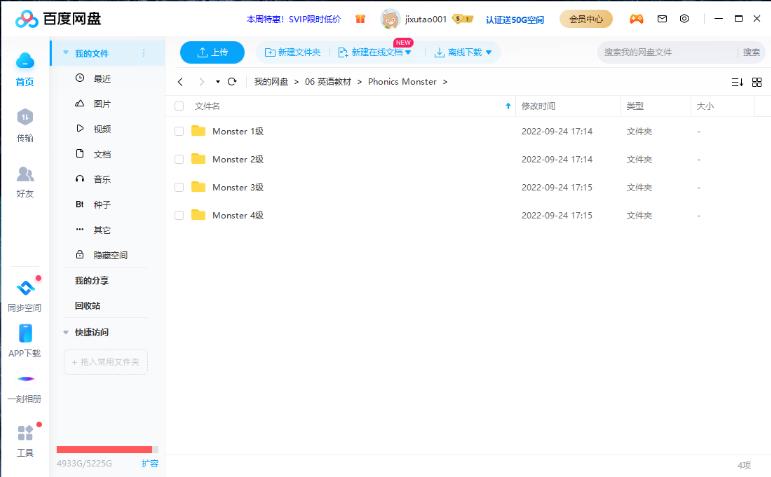Open the settings hexagon icon
Screen dimensions: 771x477
pos(684,19)
